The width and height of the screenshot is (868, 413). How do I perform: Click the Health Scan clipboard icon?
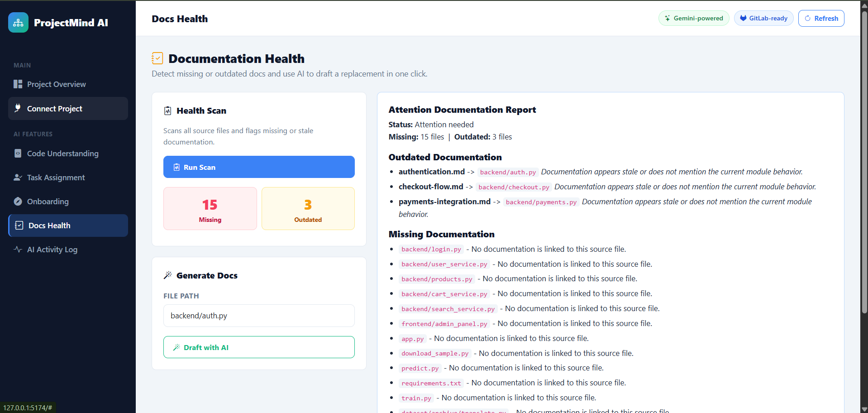tap(168, 110)
